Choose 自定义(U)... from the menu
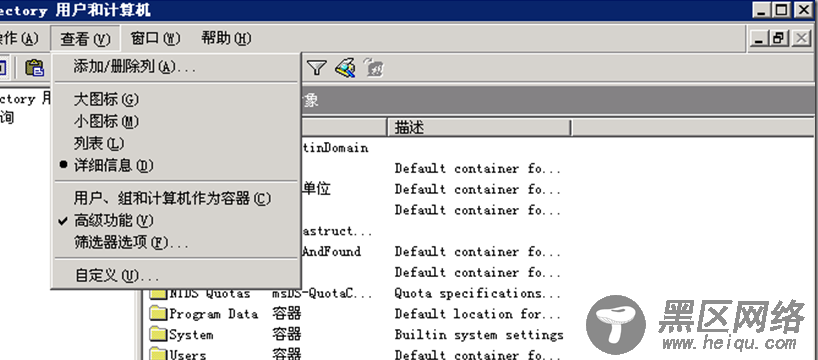The image size is (818, 360). [x=176, y=275]
